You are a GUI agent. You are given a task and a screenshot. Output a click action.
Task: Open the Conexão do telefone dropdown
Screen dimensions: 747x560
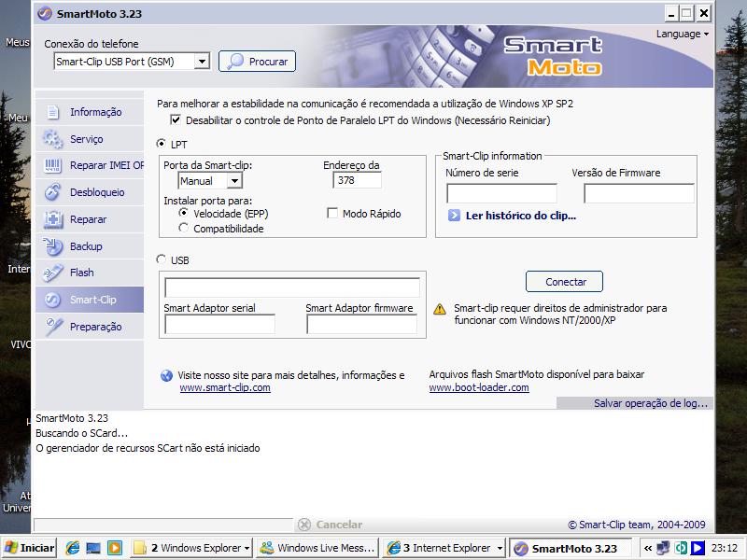tap(202, 62)
